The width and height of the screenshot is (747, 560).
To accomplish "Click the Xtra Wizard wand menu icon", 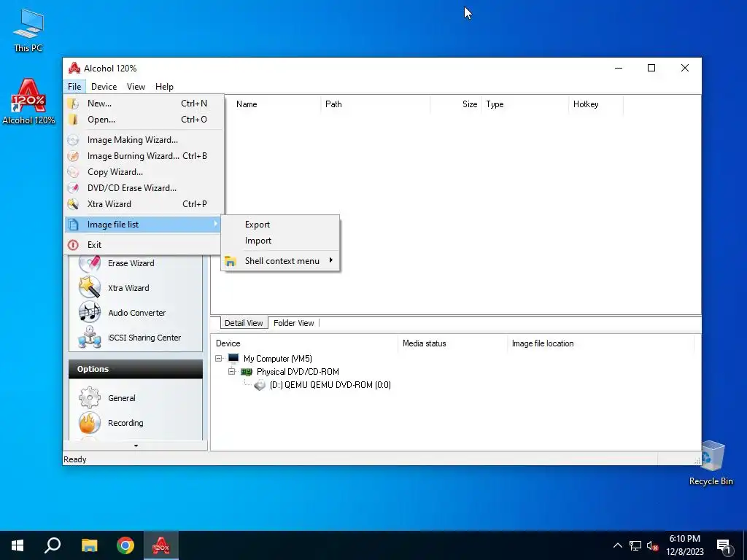I will coord(73,204).
